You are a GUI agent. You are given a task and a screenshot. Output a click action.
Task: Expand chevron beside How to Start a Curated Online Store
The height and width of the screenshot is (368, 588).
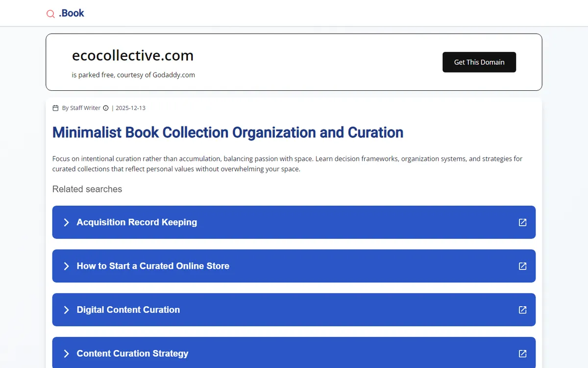click(x=66, y=266)
